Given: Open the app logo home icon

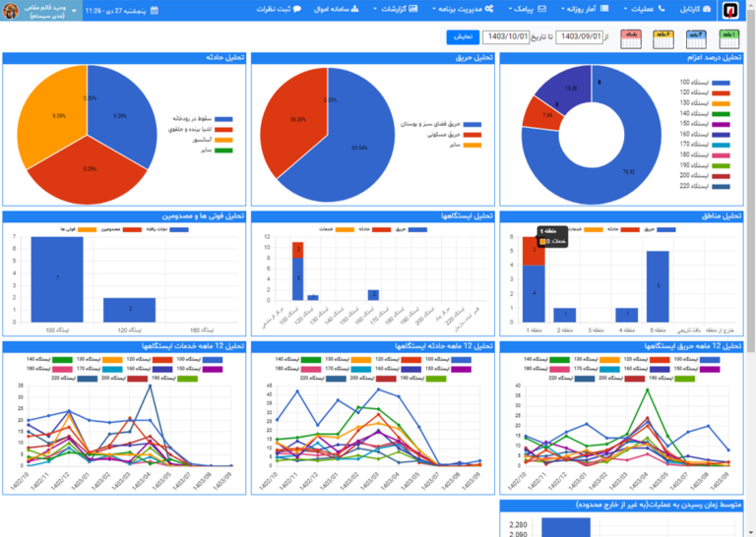Looking at the screenshot, I should [x=730, y=10].
